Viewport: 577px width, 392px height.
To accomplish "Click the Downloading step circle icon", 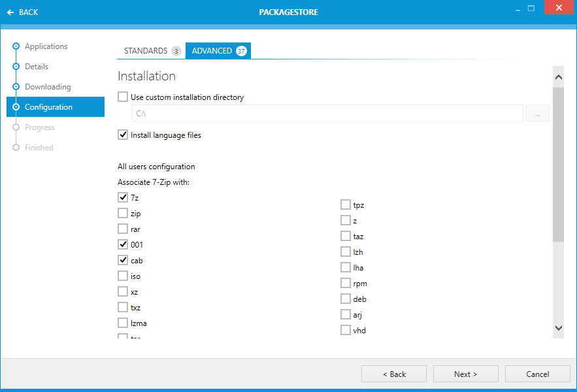I will point(16,87).
